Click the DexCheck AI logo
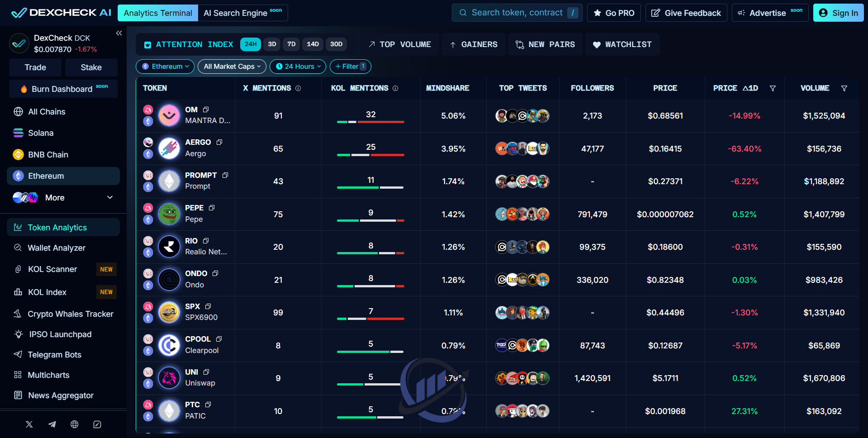Screen dimensions: 868x438 click(61, 13)
